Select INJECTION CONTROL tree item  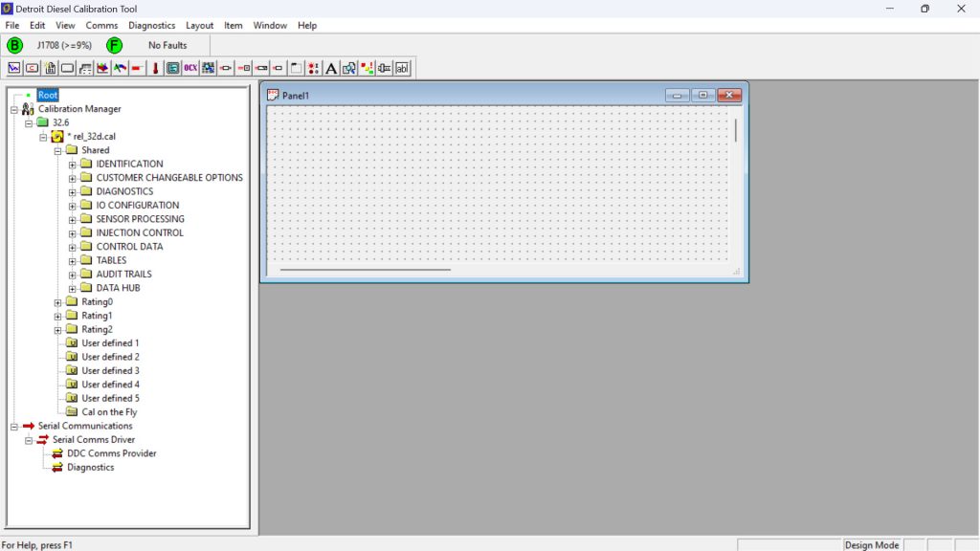(140, 232)
